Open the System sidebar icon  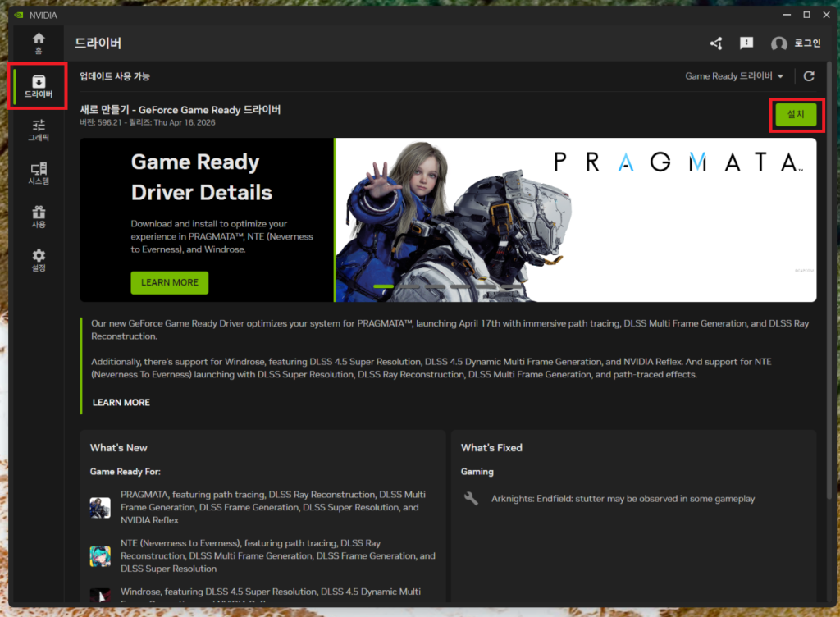[x=39, y=173]
